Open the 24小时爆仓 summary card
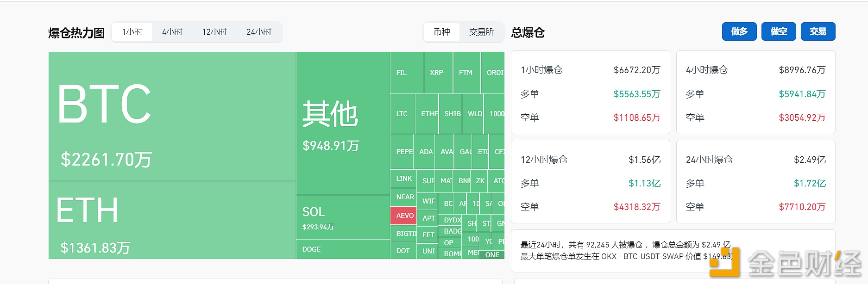The height and width of the screenshot is (284, 868). [x=755, y=182]
